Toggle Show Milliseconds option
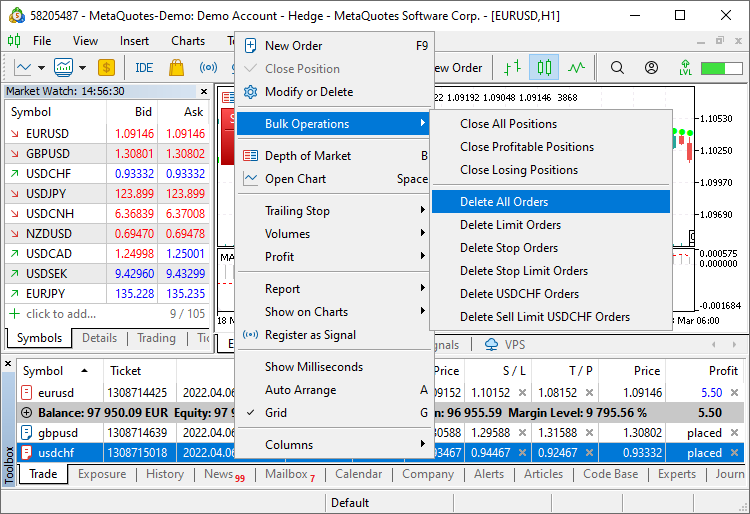Screen dimensions: 750x514 [334, 367]
